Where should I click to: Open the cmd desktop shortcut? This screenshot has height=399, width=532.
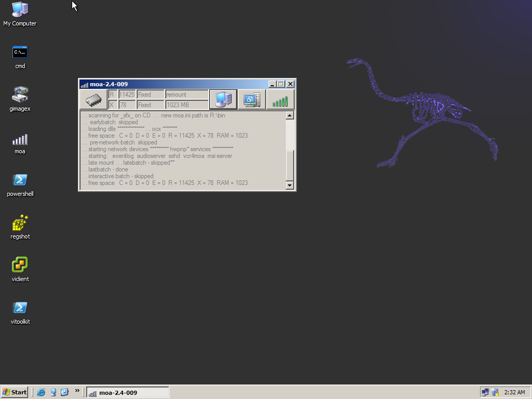20,52
